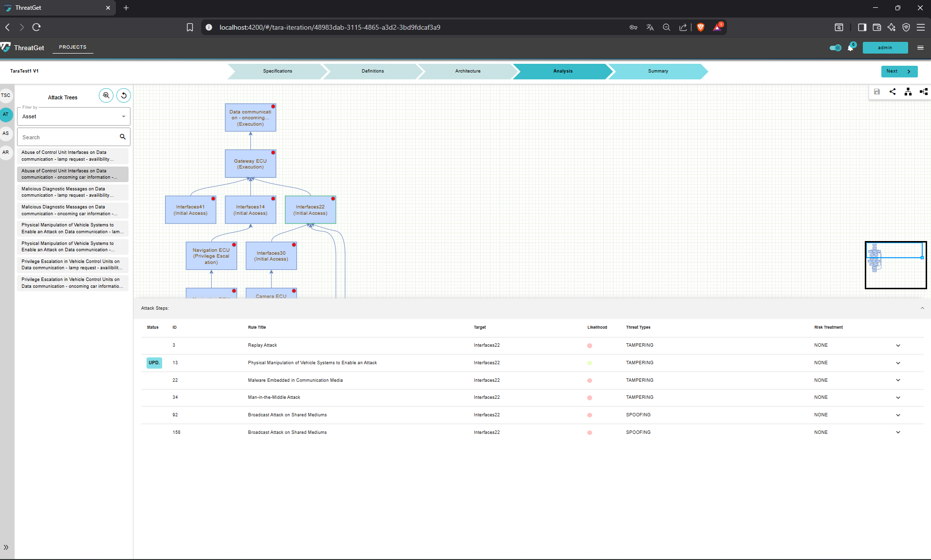The width and height of the screenshot is (931, 560).
Task: Select the Gateway ECU (Execution) node
Action: tap(250, 164)
